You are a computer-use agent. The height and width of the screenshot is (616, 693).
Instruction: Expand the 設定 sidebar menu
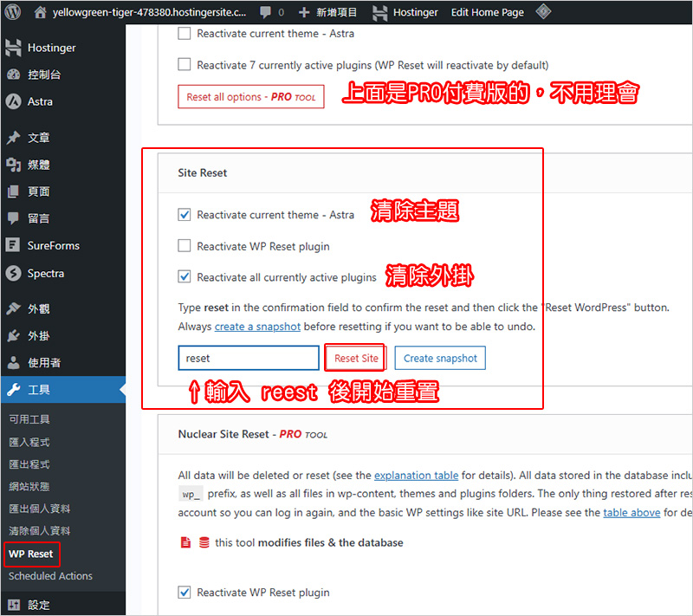pyautogui.click(x=38, y=605)
